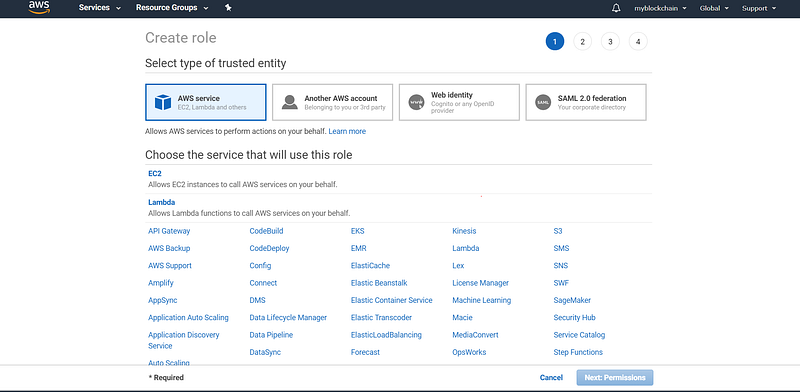Screen dimensions: 800x392
Task: Select Kinesis service
Action: pos(464,231)
